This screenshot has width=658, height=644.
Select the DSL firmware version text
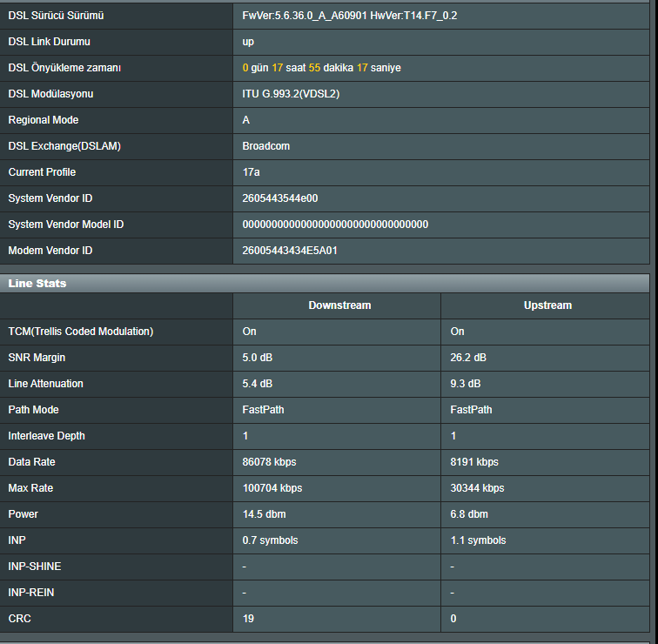[x=350, y=16]
